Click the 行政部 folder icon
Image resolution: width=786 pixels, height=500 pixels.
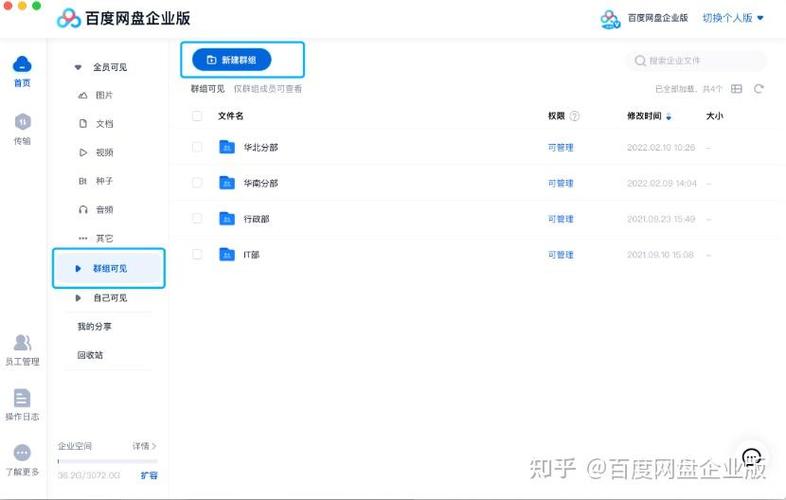point(227,219)
